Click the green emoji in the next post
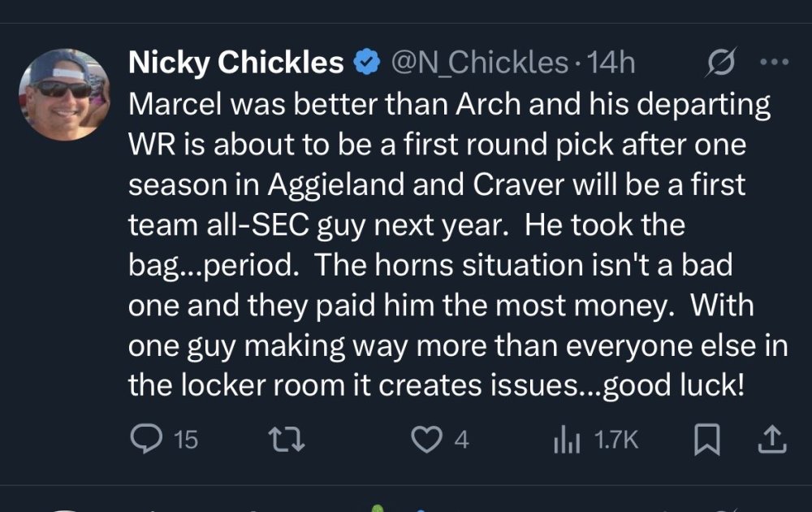 pos(375,509)
